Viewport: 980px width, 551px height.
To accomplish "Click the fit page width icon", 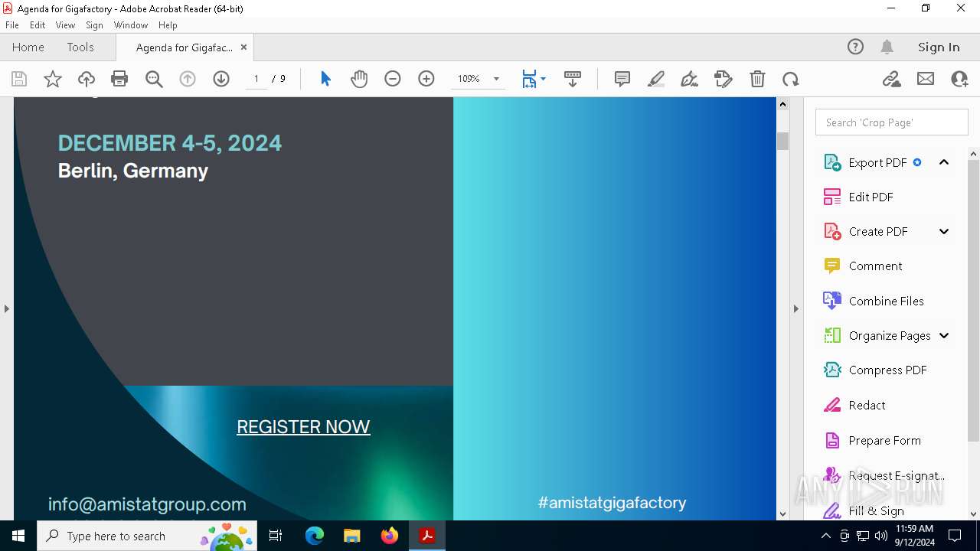I will (529, 79).
